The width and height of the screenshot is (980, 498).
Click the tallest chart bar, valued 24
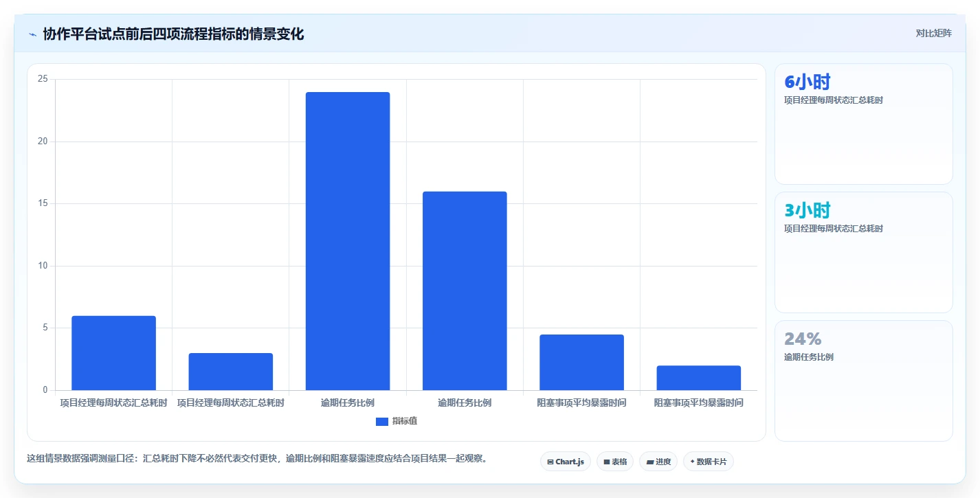tap(348, 241)
